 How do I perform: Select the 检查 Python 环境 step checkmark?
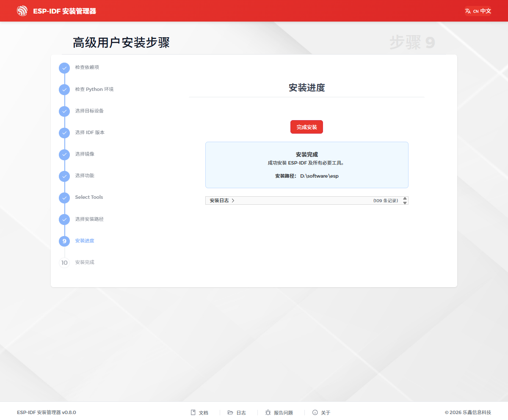64,90
